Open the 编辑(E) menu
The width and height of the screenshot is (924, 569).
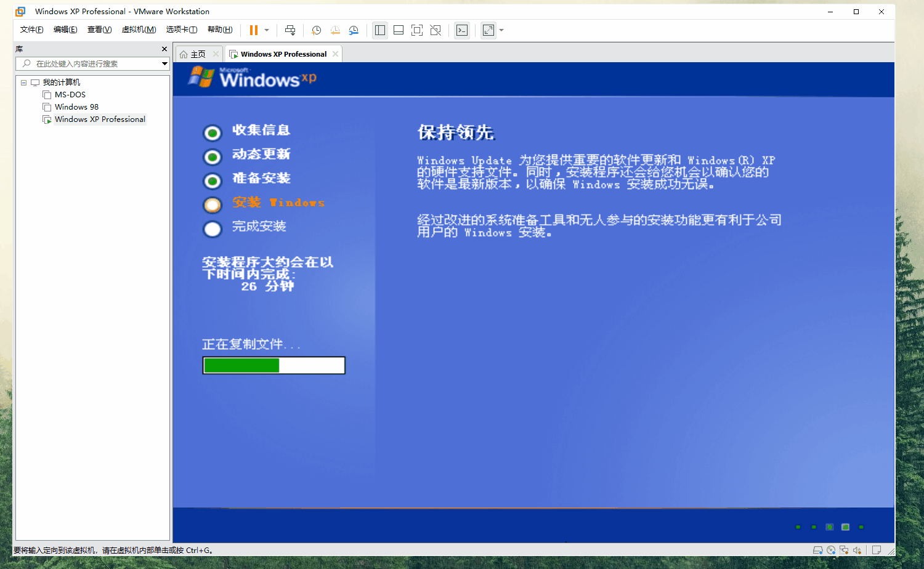[x=65, y=30]
